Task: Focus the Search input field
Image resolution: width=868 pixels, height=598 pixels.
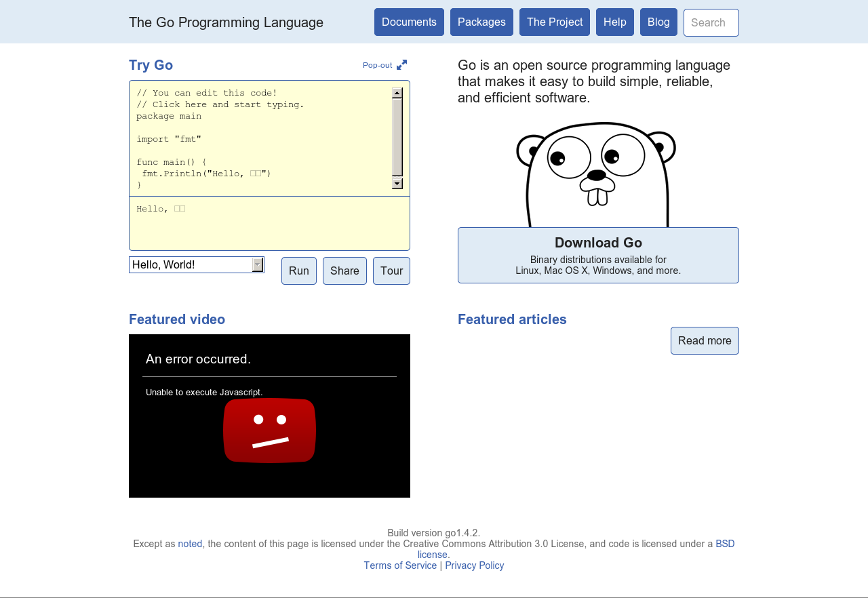Action: tap(711, 22)
